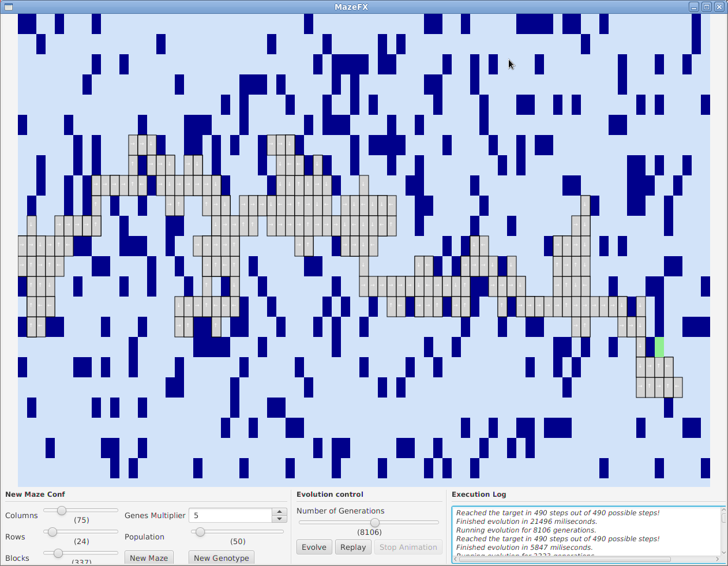Select log line 'Finished evolution in 21496 miliseconds.'

(526, 522)
